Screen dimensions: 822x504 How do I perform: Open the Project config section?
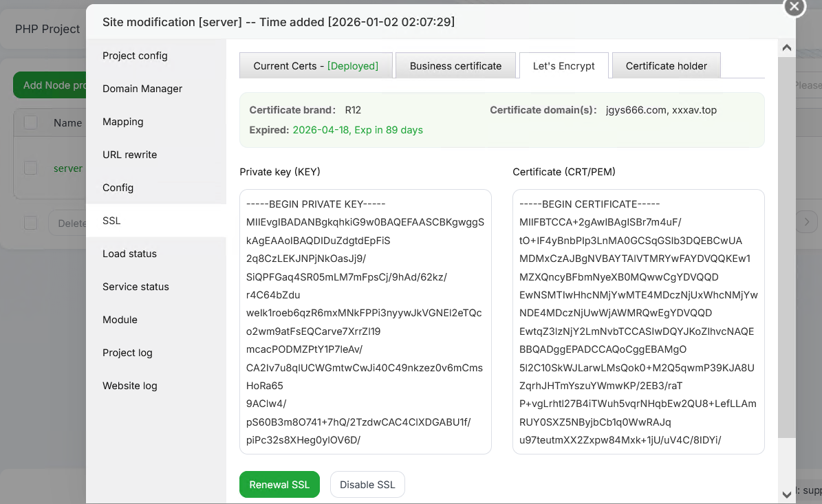coord(135,56)
